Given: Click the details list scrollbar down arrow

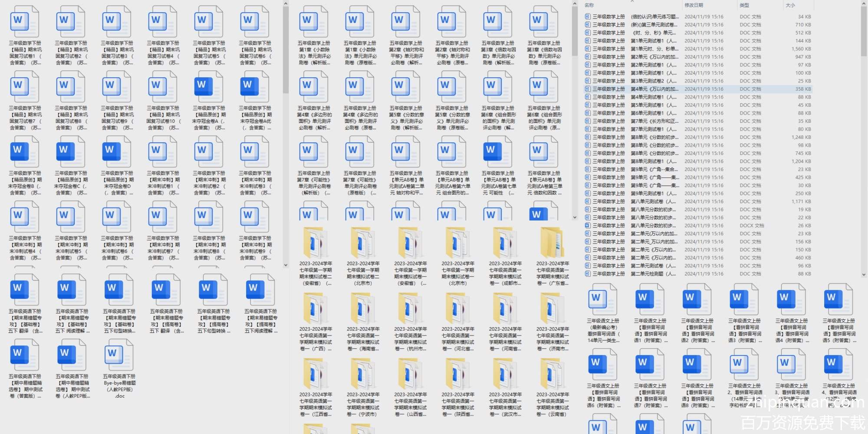Looking at the screenshot, I should (864, 274).
